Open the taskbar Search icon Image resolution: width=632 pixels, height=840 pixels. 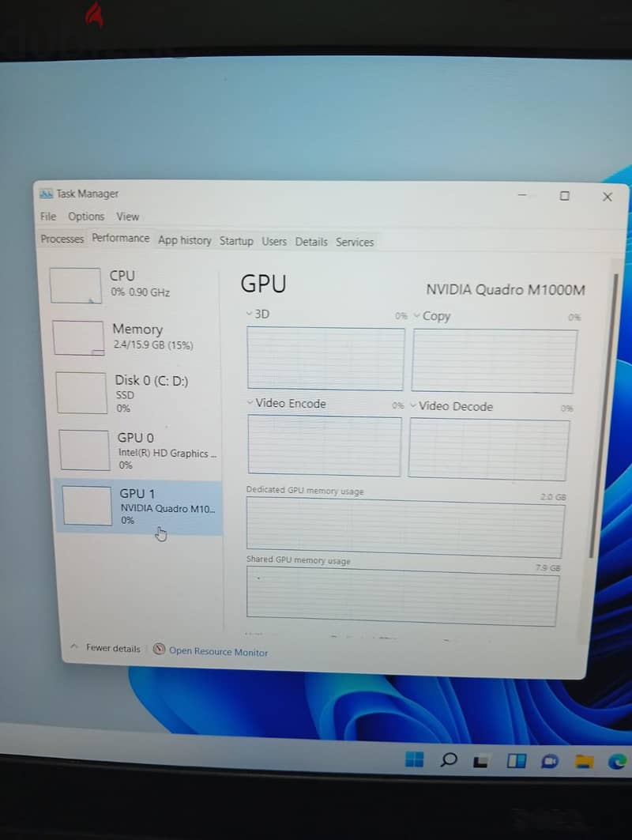[448, 759]
